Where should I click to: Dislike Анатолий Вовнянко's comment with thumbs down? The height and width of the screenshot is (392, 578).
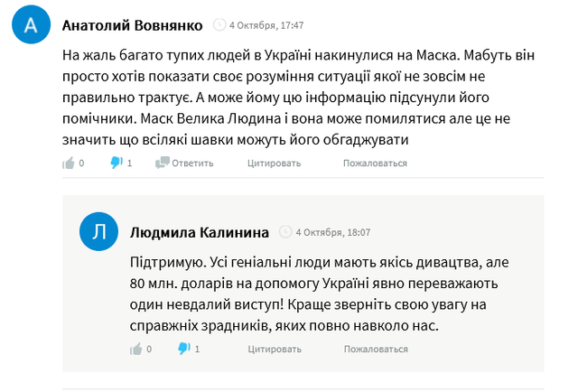pyautogui.click(x=117, y=163)
